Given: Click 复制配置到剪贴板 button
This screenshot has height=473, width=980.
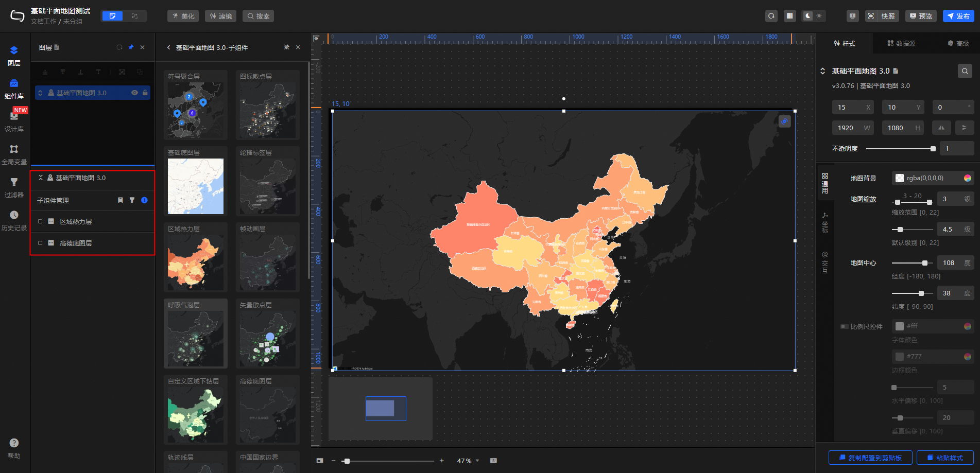Looking at the screenshot, I should pos(870,458).
